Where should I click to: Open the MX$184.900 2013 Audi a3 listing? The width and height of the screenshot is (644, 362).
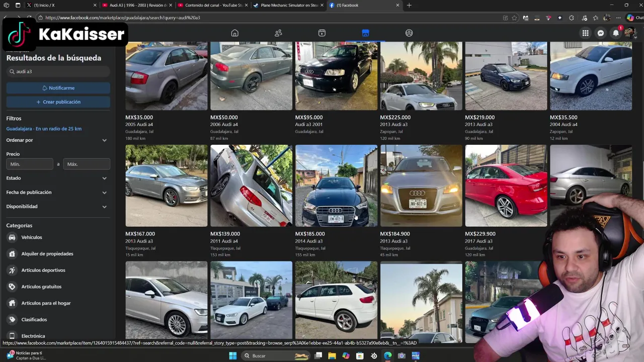pyautogui.click(x=421, y=201)
